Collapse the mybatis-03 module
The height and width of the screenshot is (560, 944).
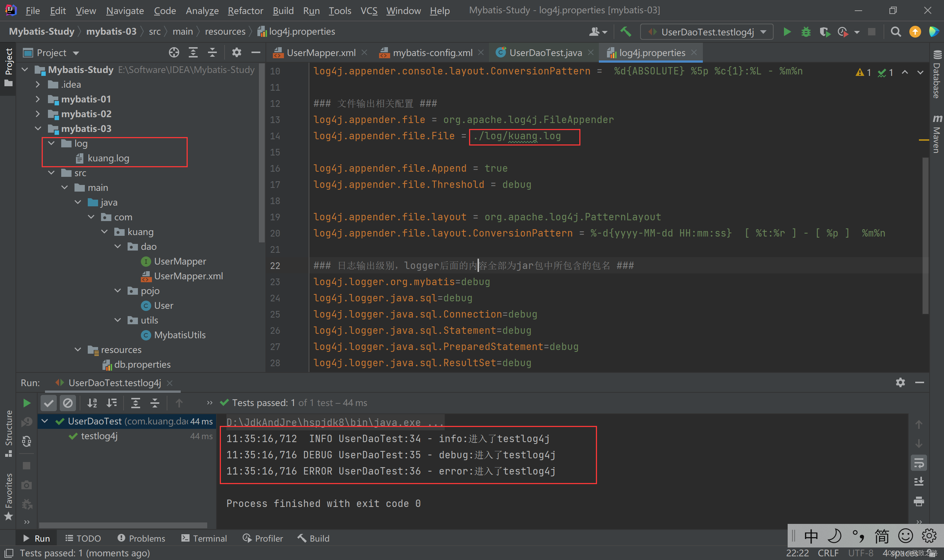38,129
